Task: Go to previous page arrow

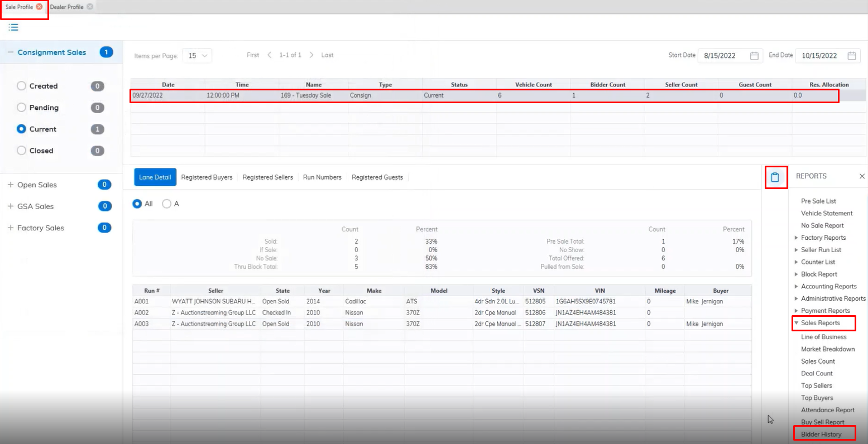Action: point(270,55)
